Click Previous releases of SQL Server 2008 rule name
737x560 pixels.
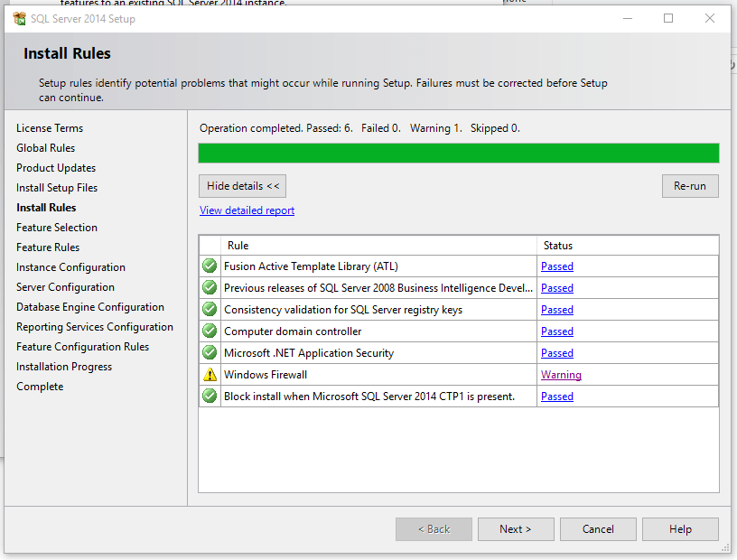pos(378,288)
